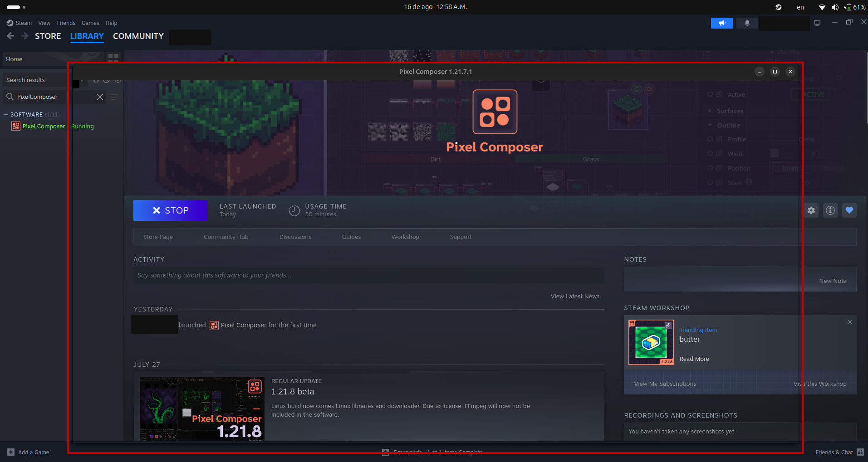Screen dimensions: 868x462
Task: Click the Steam logo menu
Action: coord(19,23)
